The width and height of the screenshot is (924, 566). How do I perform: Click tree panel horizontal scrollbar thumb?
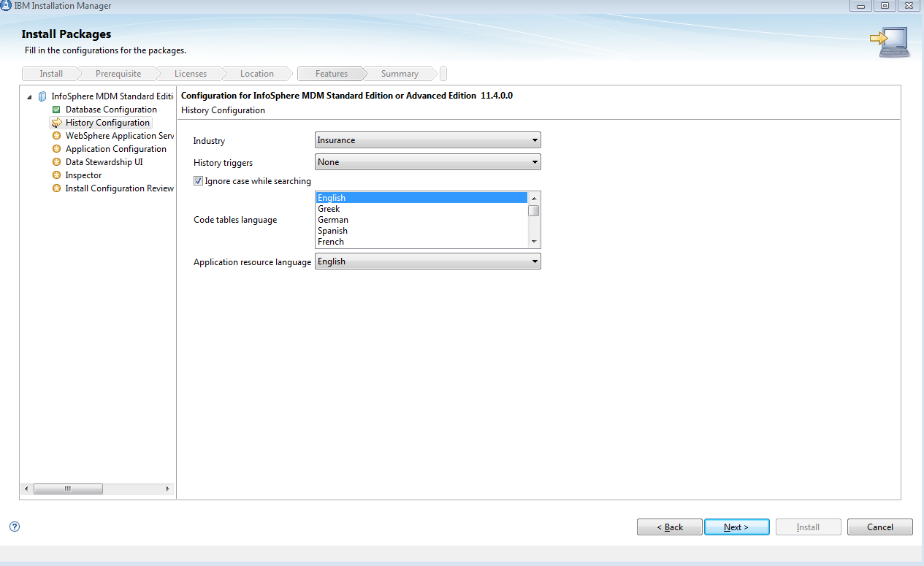pyautogui.click(x=68, y=489)
